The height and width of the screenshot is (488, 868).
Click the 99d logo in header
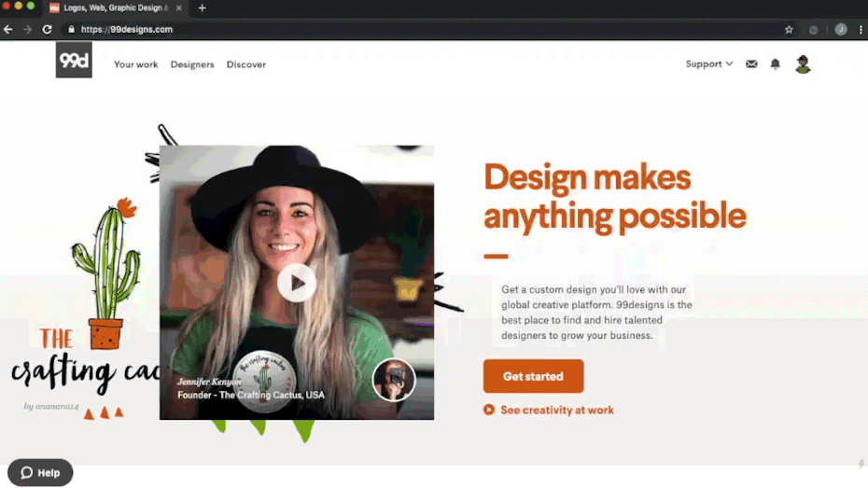tap(74, 61)
